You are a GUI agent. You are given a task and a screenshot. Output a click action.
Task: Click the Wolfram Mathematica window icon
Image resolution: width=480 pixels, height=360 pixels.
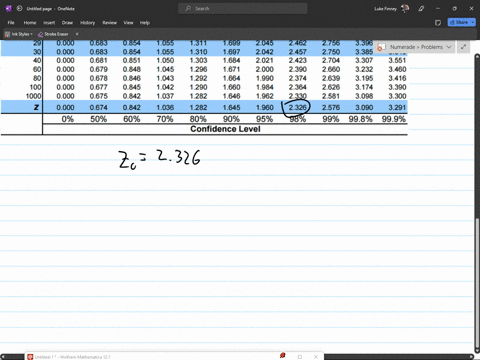[x=30, y=357]
